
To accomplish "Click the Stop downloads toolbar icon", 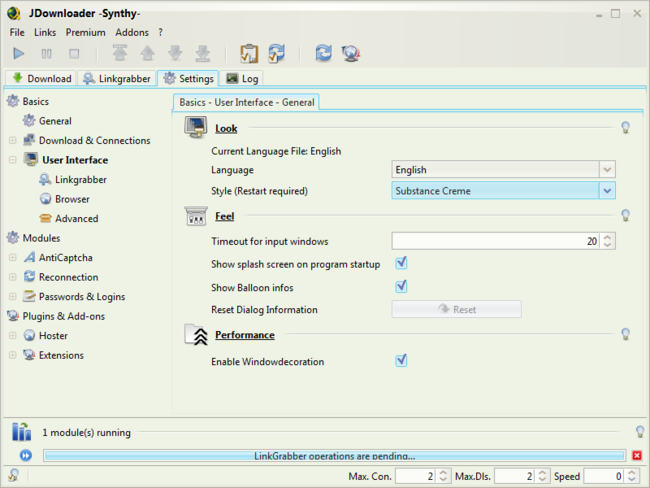I will coord(74,53).
